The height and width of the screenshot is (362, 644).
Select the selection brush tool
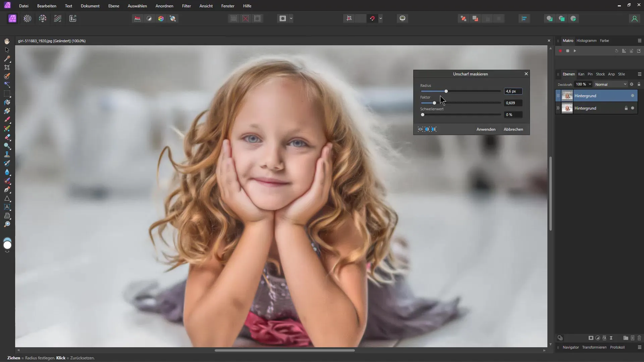click(x=7, y=76)
